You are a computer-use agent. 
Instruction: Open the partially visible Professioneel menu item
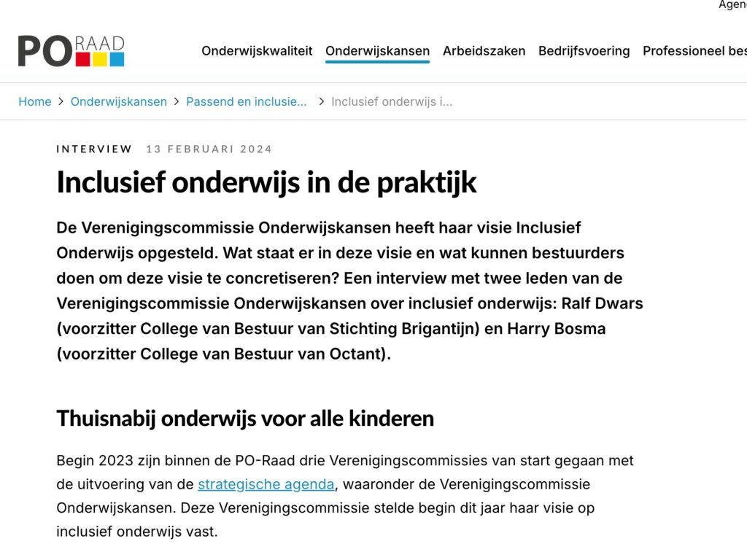694,51
